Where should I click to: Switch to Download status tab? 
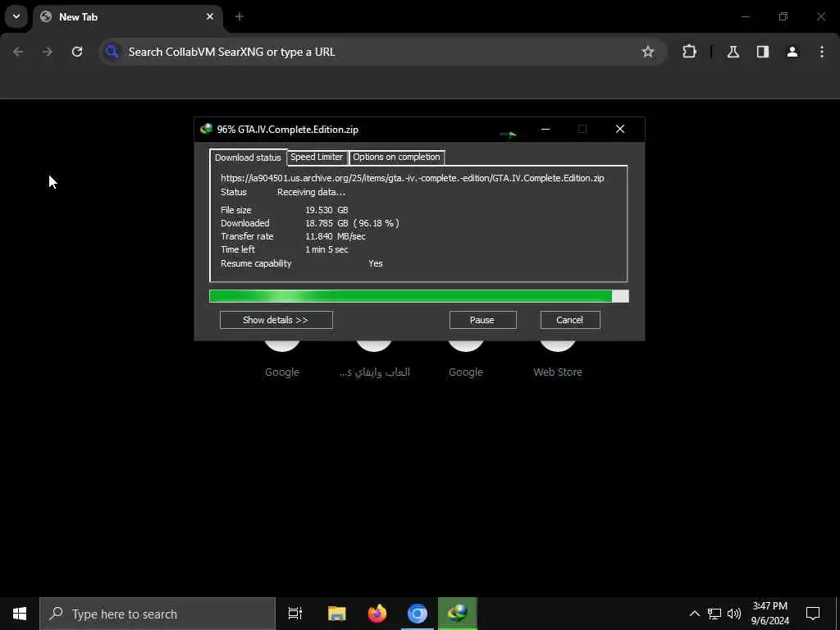pyautogui.click(x=248, y=157)
